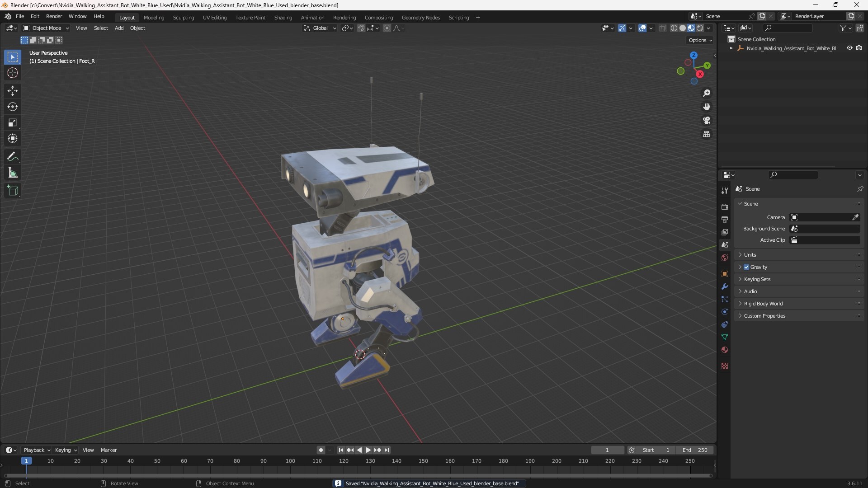Screen dimensions: 868x488
Task: Toggle auto keying record button
Action: 321,450
